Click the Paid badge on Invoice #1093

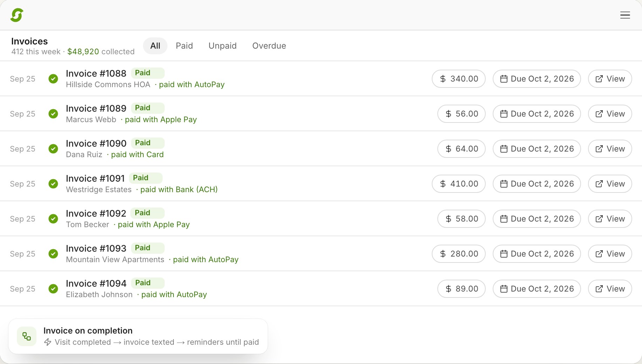coord(148,248)
